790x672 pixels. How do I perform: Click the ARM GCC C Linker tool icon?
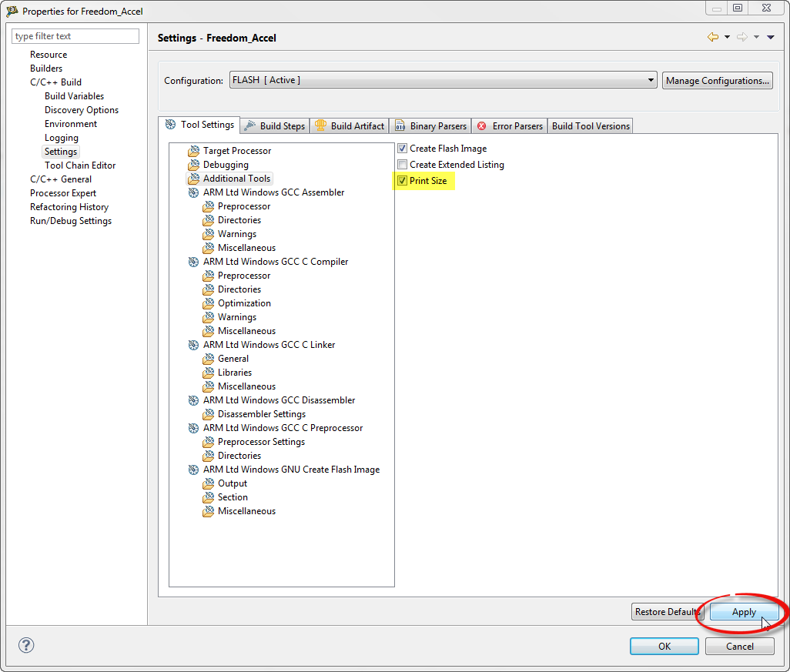click(x=193, y=345)
